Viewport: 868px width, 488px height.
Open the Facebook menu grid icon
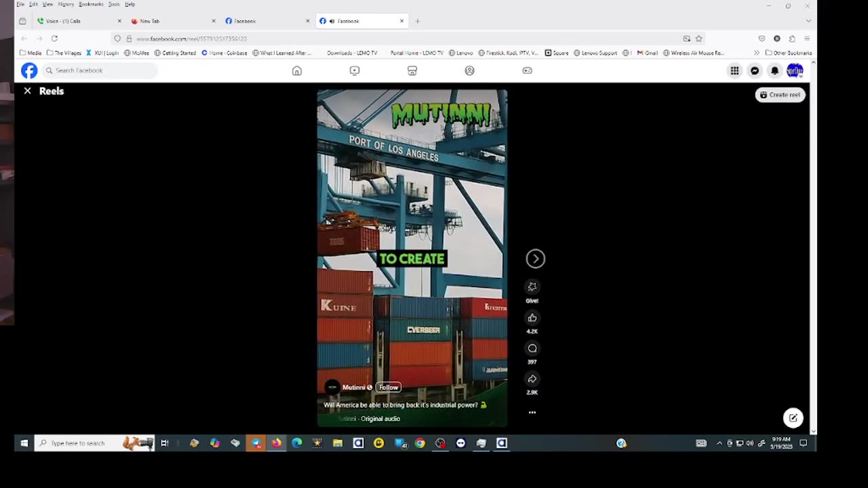[x=734, y=70]
